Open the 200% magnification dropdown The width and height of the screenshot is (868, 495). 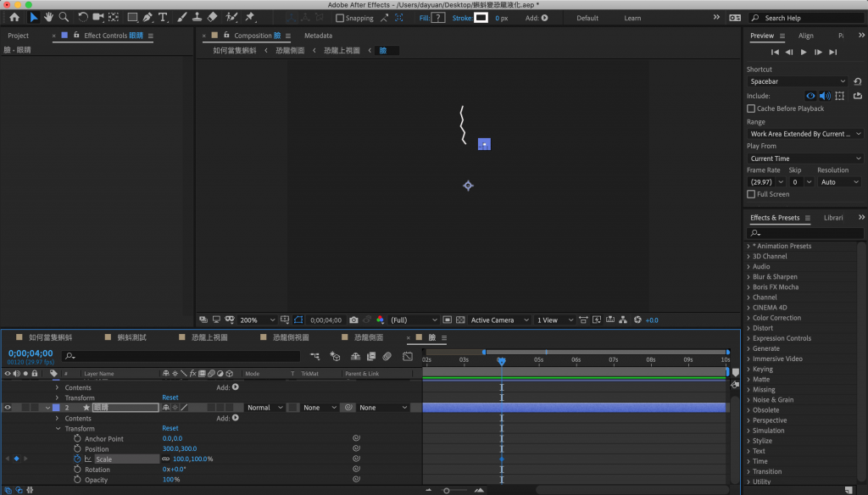click(x=258, y=320)
